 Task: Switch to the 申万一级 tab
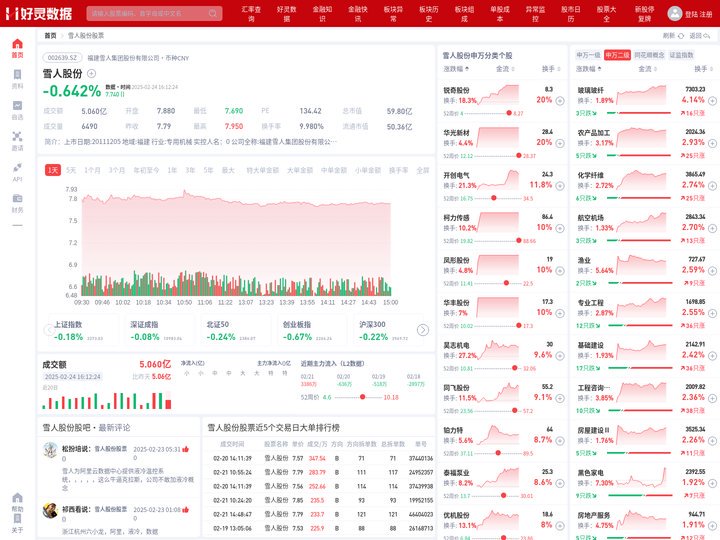(588, 55)
